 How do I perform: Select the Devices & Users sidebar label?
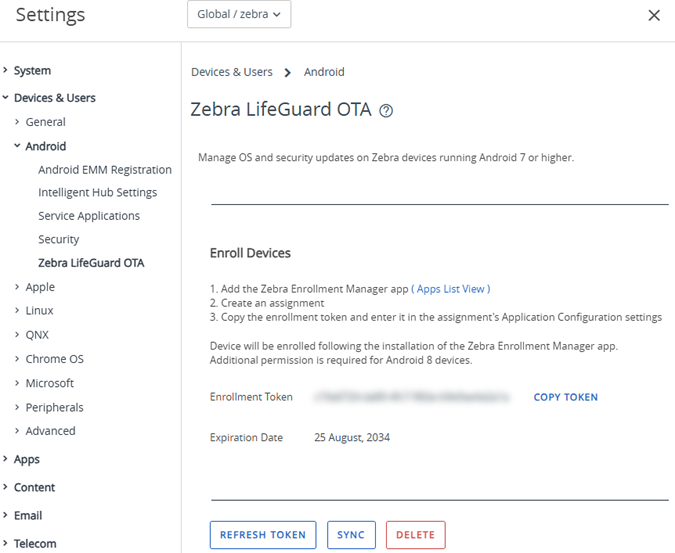click(x=55, y=98)
